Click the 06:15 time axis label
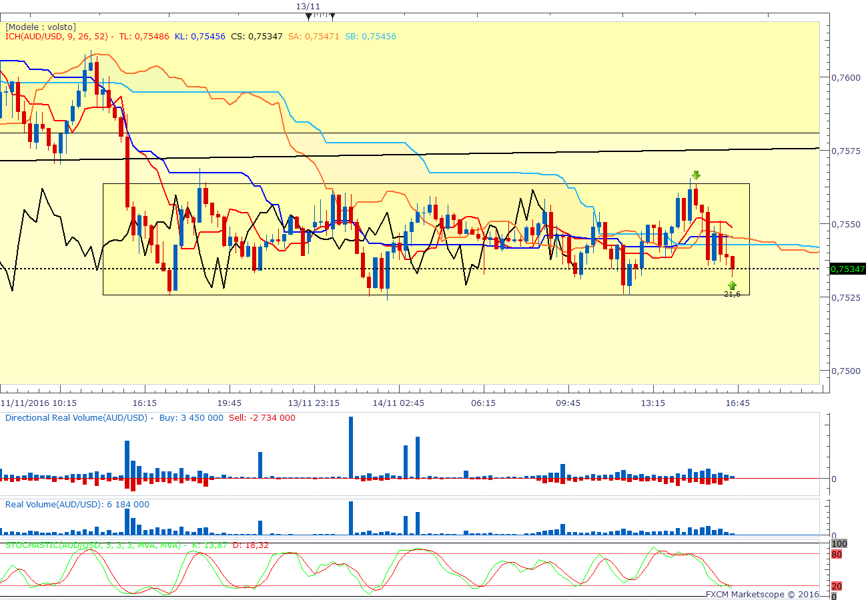 point(483,403)
